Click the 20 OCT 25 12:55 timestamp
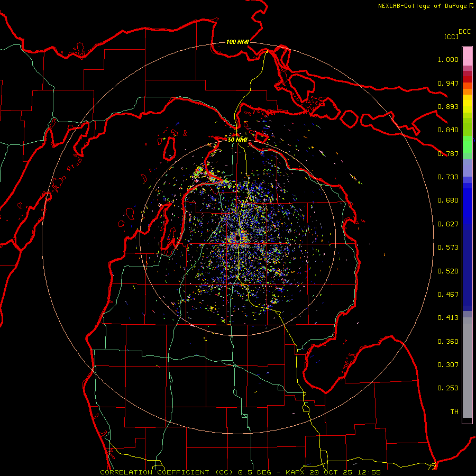 345,472
